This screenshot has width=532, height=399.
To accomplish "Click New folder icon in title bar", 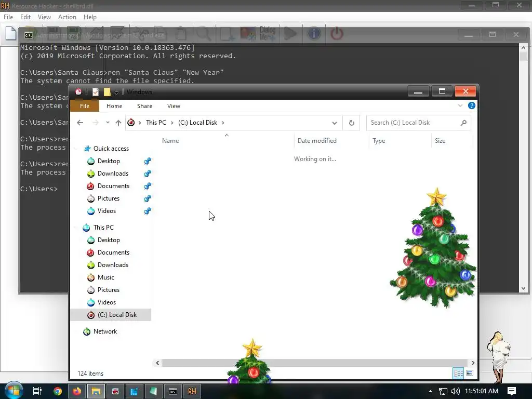I will click(x=107, y=92).
